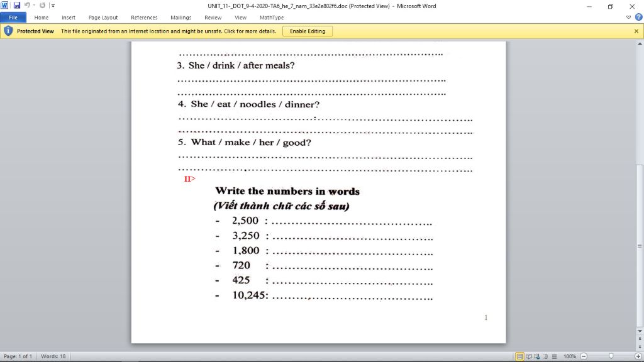Click the number 720 in the list
Image resolution: width=644 pixels, height=362 pixels.
[241, 265]
